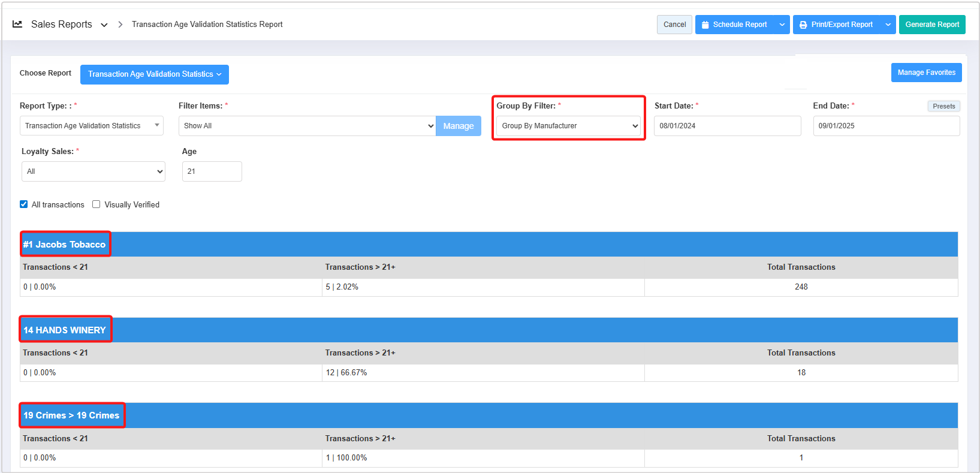
Task: Click the printer icon on Print/Export Report
Action: tap(803, 25)
